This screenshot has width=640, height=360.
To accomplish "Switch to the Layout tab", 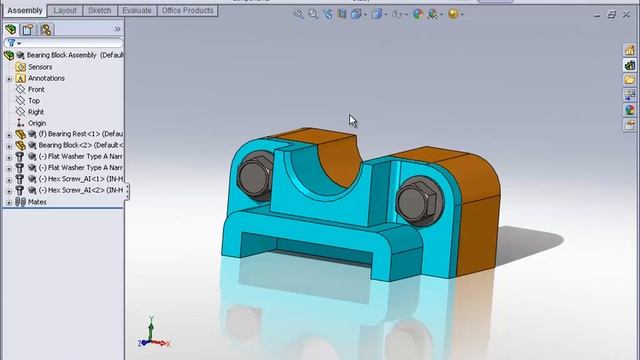I will (x=65, y=11).
